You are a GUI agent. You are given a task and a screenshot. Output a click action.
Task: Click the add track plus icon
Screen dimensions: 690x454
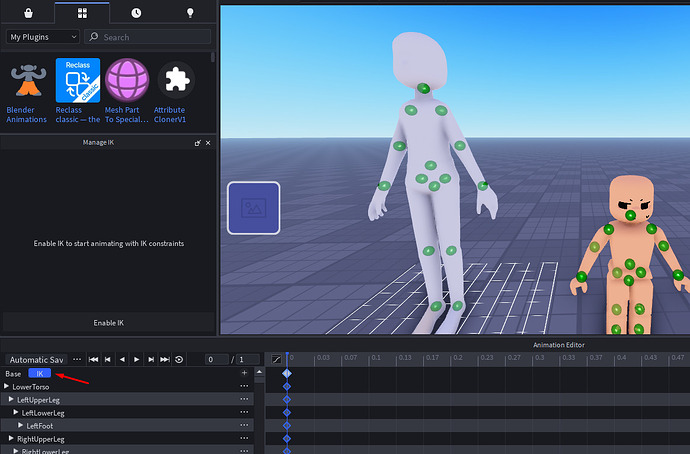(x=243, y=373)
